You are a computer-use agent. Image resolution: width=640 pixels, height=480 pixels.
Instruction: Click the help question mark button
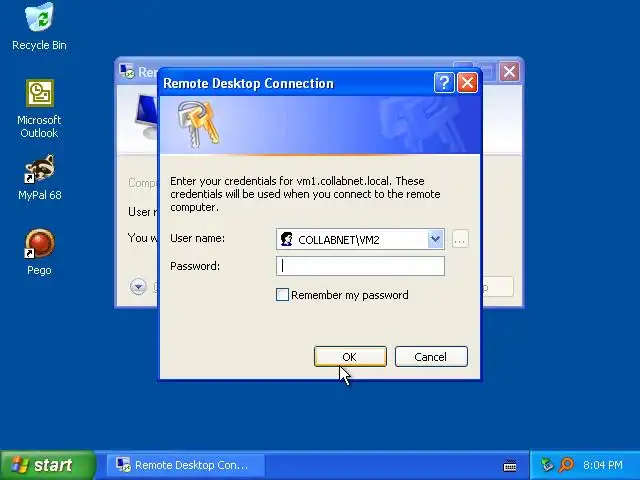click(x=444, y=83)
